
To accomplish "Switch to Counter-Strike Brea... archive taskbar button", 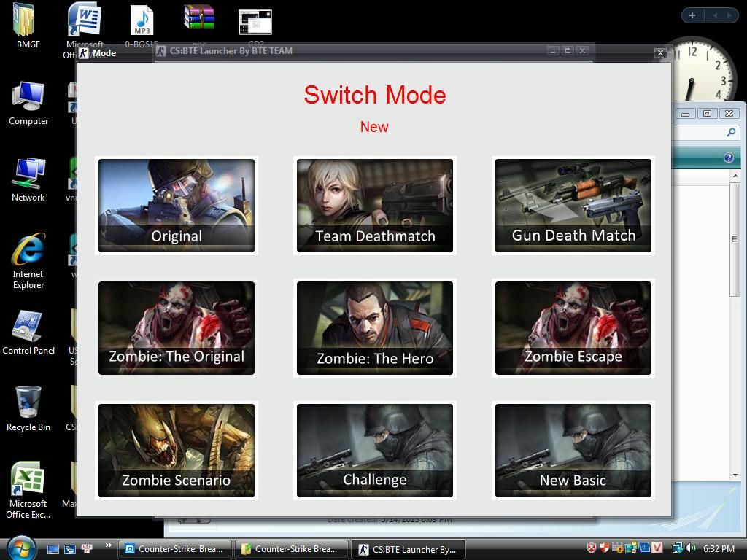I will 291,549.
